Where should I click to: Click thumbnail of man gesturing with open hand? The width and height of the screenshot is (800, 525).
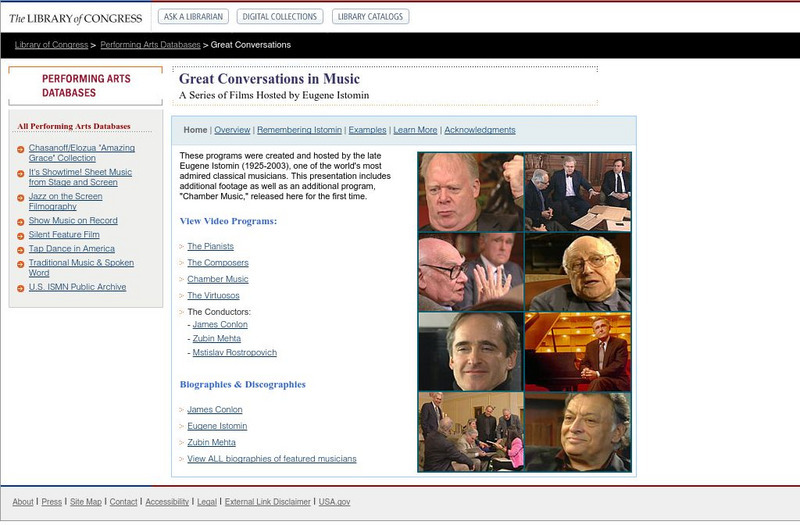[471, 272]
